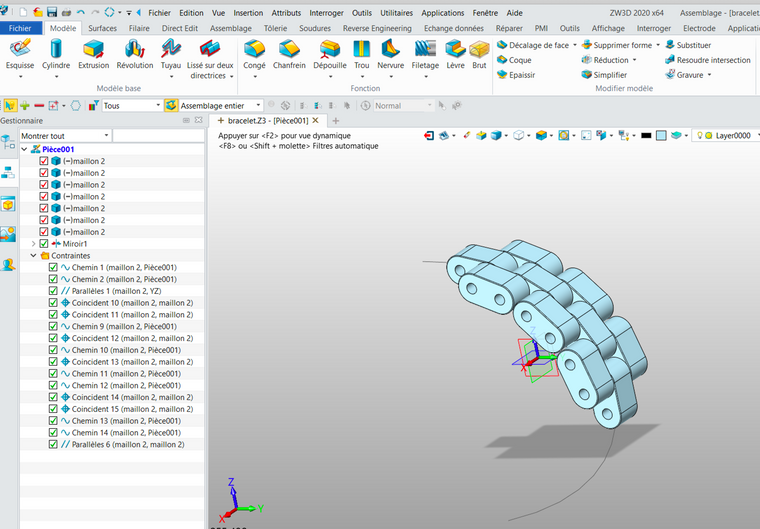Switch to the Tôlerie tab

click(x=275, y=28)
